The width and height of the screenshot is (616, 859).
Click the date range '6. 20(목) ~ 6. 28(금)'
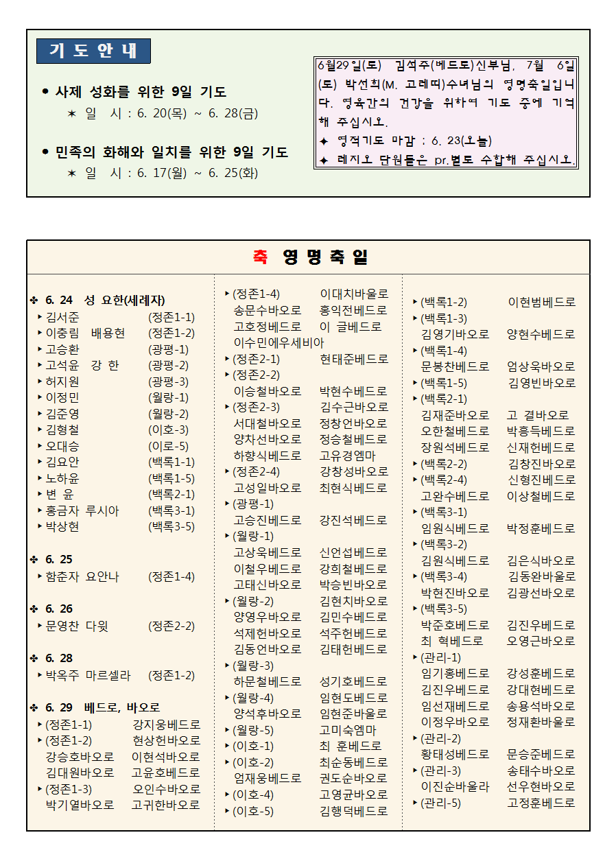coord(198,113)
